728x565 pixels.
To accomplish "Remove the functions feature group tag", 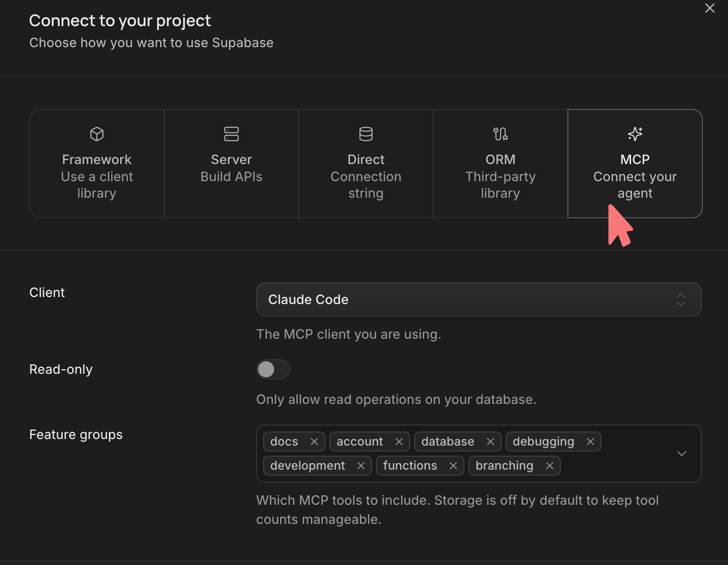I will (453, 466).
